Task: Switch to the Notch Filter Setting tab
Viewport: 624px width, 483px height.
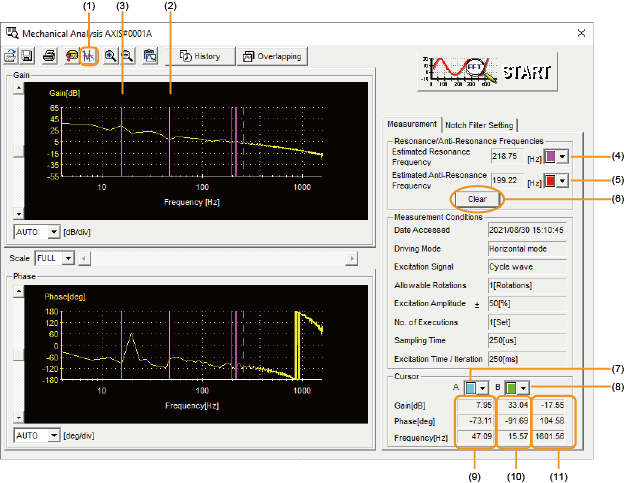Action: tap(479, 125)
